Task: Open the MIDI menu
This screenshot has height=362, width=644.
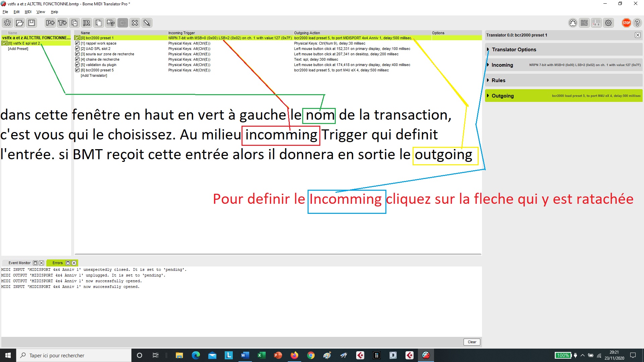Action: (28, 12)
